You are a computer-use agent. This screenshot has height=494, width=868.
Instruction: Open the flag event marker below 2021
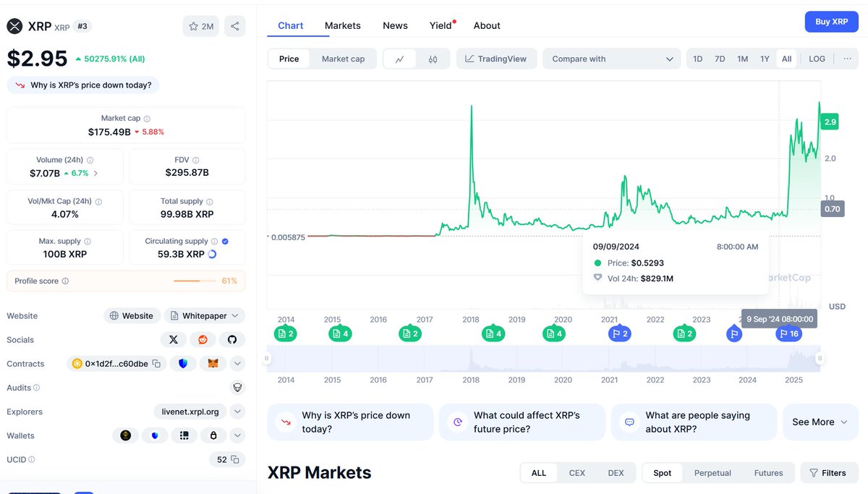click(620, 333)
